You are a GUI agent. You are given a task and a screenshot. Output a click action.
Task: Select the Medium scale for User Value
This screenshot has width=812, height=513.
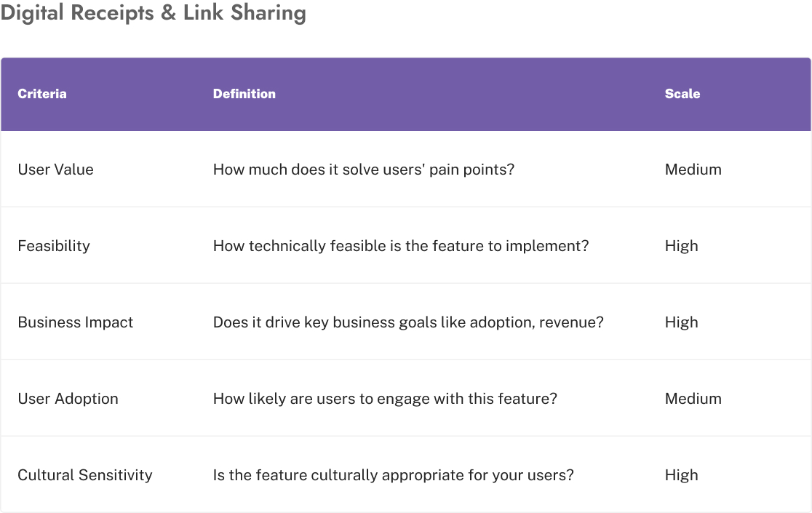tap(693, 170)
